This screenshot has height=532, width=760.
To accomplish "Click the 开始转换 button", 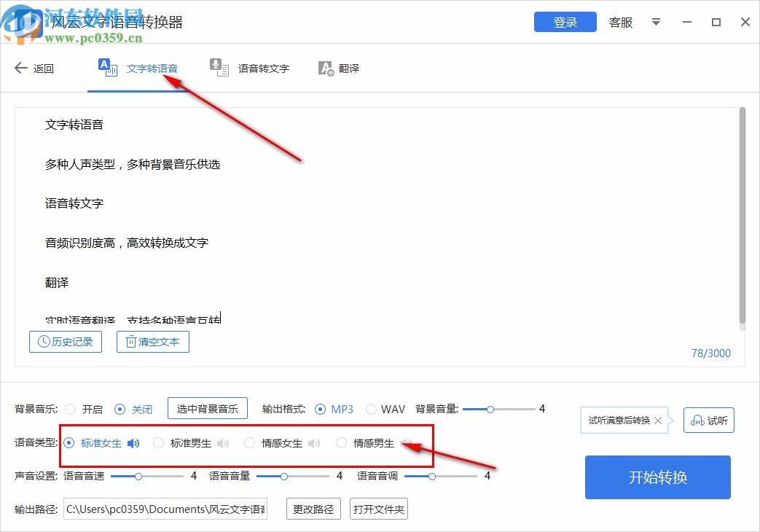I will pyautogui.click(x=657, y=477).
